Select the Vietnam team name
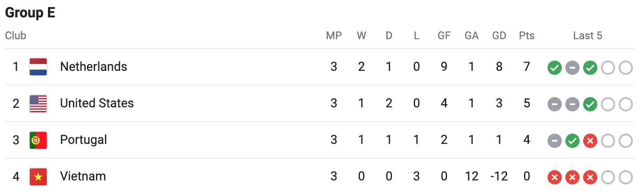Viewport: 644px width, 196px height. 83,176
